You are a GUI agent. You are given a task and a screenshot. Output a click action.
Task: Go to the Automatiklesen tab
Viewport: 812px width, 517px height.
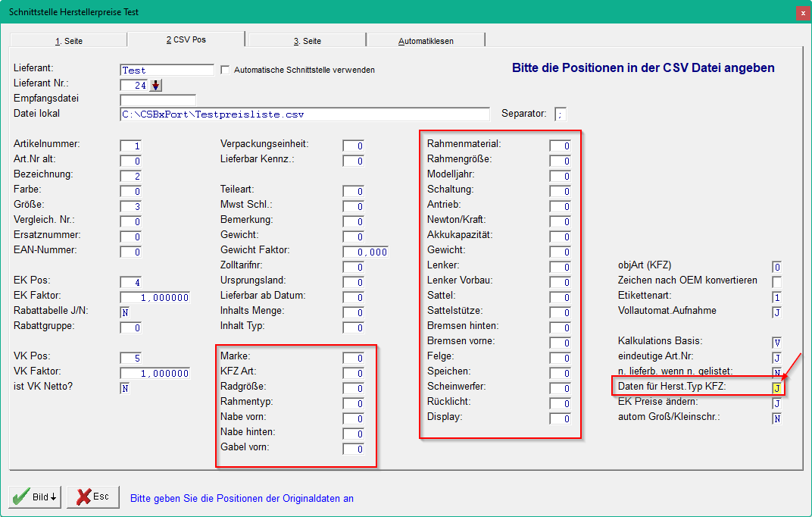click(x=426, y=40)
